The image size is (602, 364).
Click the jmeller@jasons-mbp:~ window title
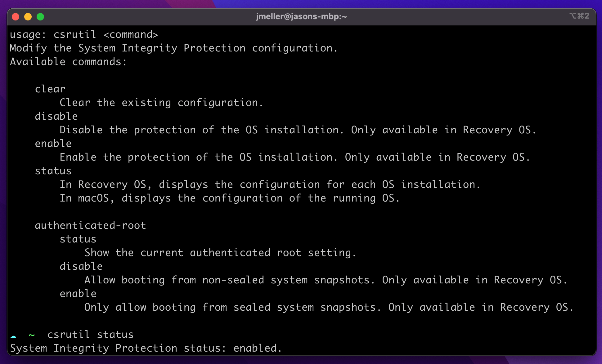(301, 16)
